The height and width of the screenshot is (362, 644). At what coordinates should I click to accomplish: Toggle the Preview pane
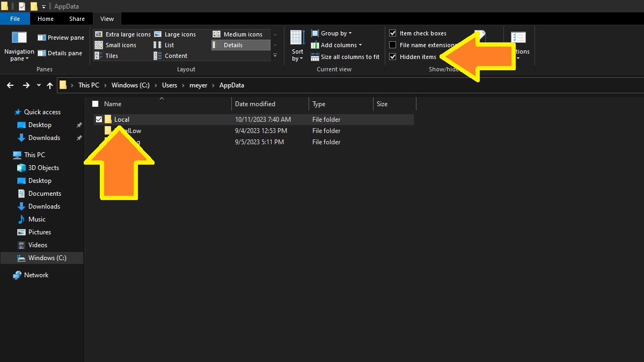61,38
